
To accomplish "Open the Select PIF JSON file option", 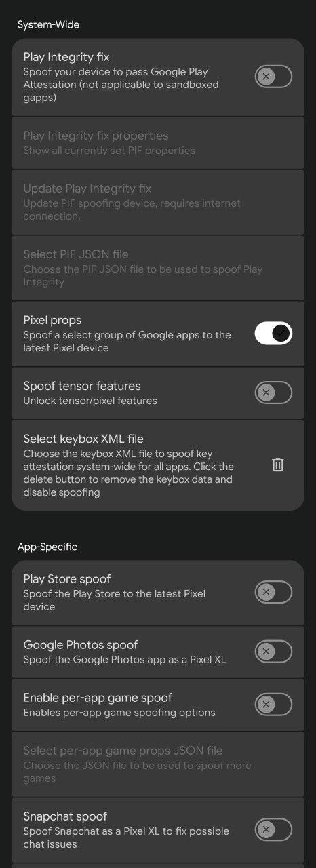I will [x=158, y=268].
